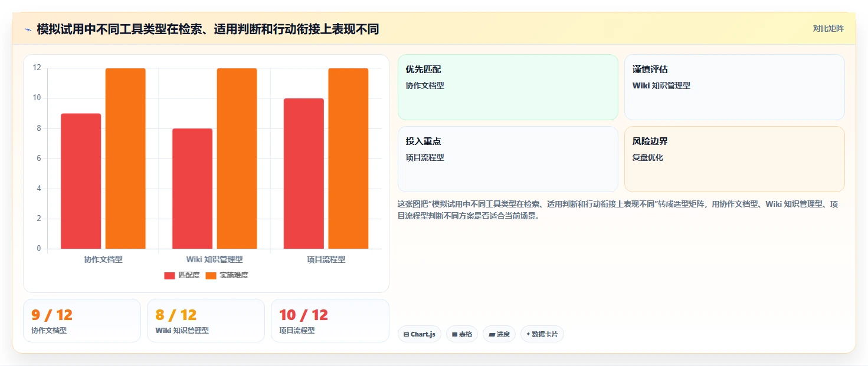The image size is (868, 366).
Task: Click the 进度 tag chip
Action: 499,334
